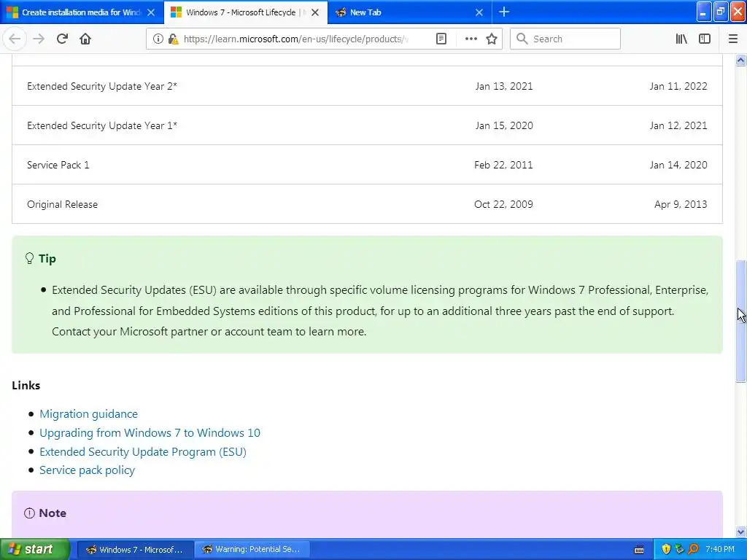Open the Service pack policy link

pos(88,470)
